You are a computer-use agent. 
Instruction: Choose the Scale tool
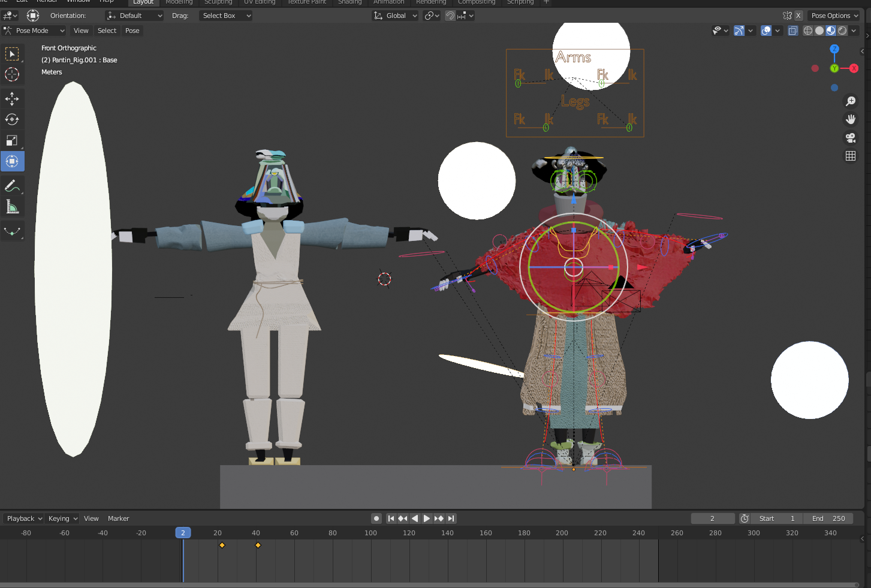12,140
